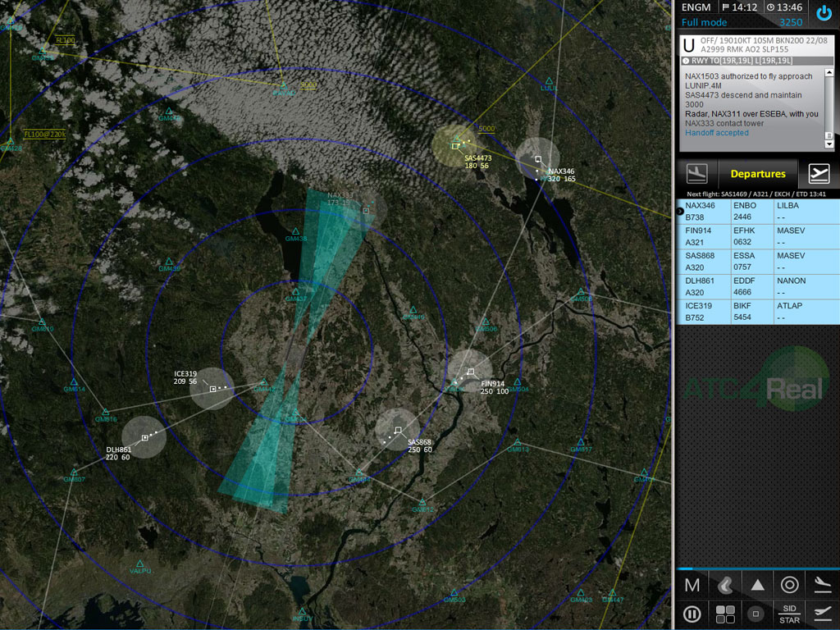Toggle the waypoint triangle display icon
The height and width of the screenshot is (630, 840).
[757, 585]
